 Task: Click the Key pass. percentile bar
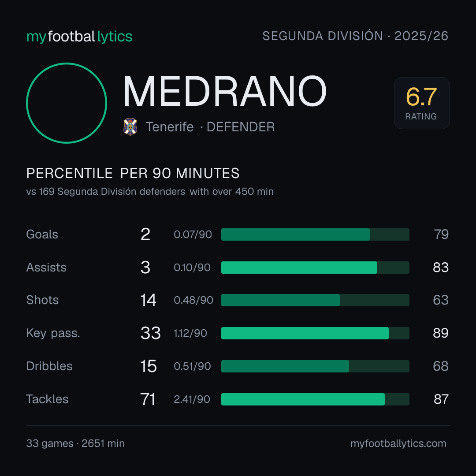(x=315, y=333)
